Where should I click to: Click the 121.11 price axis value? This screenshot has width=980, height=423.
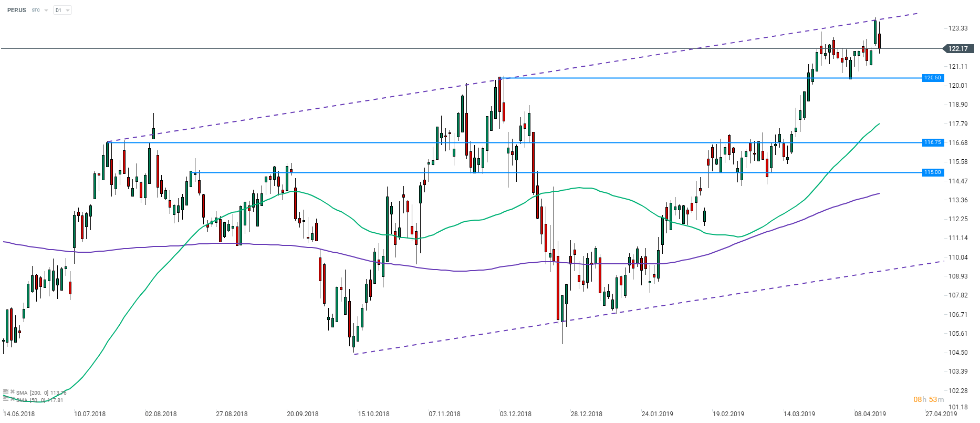(x=958, y=67)
